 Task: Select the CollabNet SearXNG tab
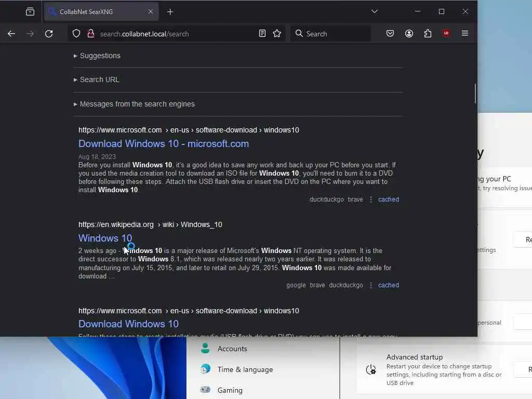[x=101, y=12]
